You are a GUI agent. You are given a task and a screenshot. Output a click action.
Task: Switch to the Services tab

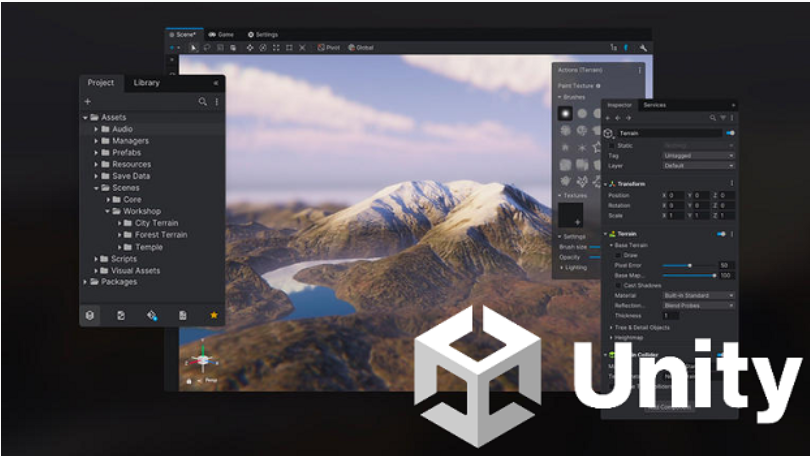tap(655, 105)
